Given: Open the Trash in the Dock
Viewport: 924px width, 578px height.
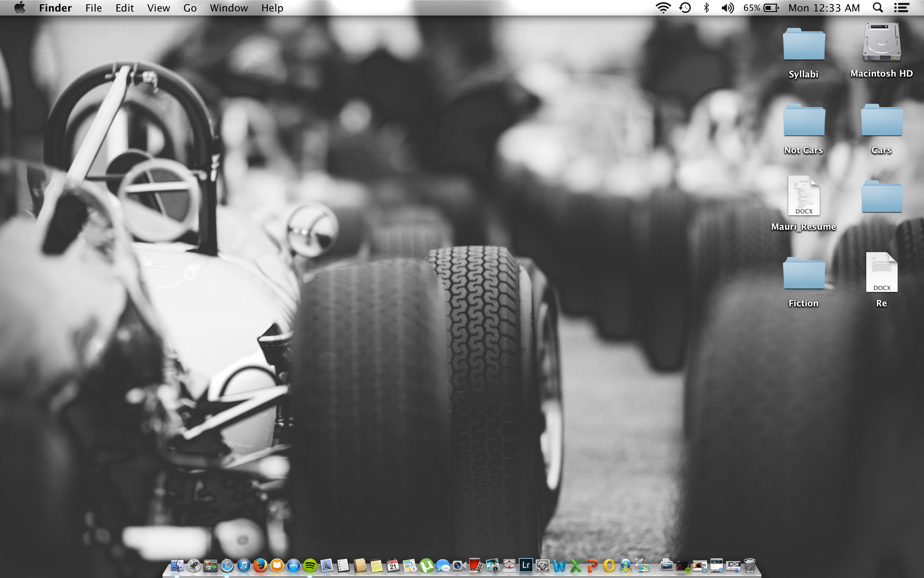Looking at the screenshot, I should click(750, 565).
